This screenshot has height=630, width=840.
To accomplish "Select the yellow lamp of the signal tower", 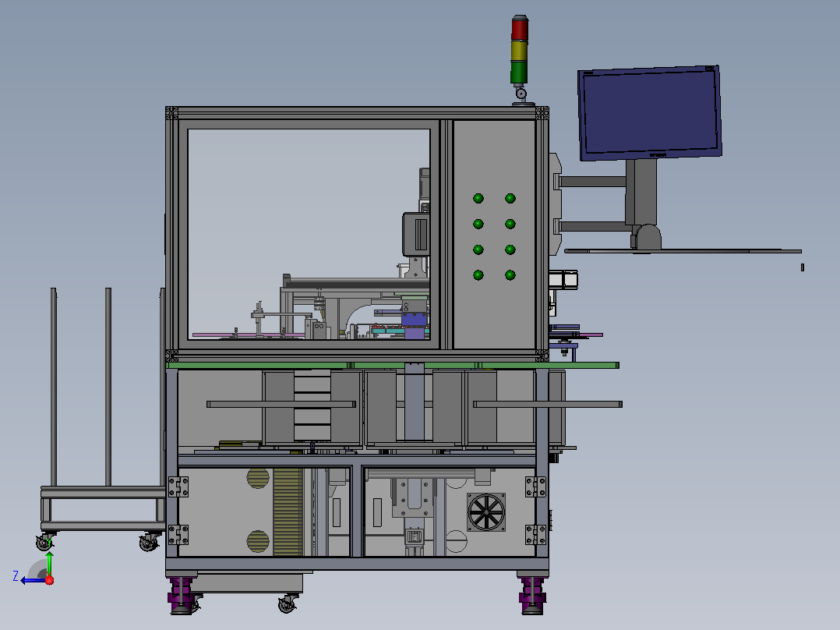I will 519,51.
